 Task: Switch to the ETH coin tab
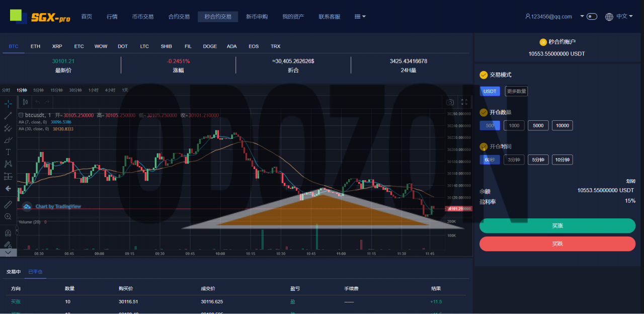(x=35, y=46)
